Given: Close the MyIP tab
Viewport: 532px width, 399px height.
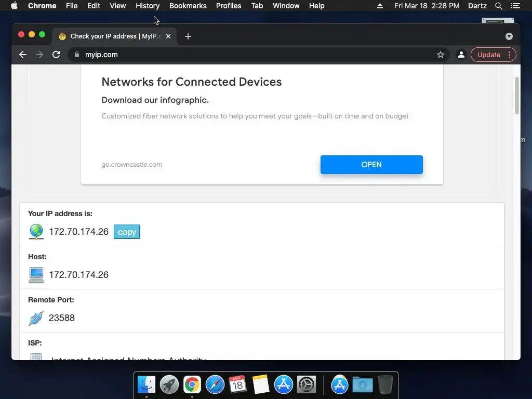Looking at the screenshot, I should coord(168,36).
